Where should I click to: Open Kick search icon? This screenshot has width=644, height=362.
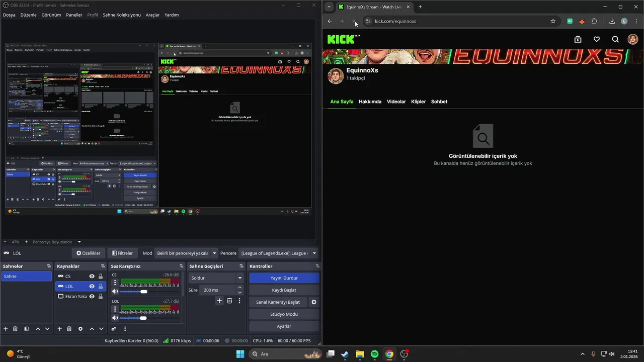pyautogui.click(x=615, y=39)
